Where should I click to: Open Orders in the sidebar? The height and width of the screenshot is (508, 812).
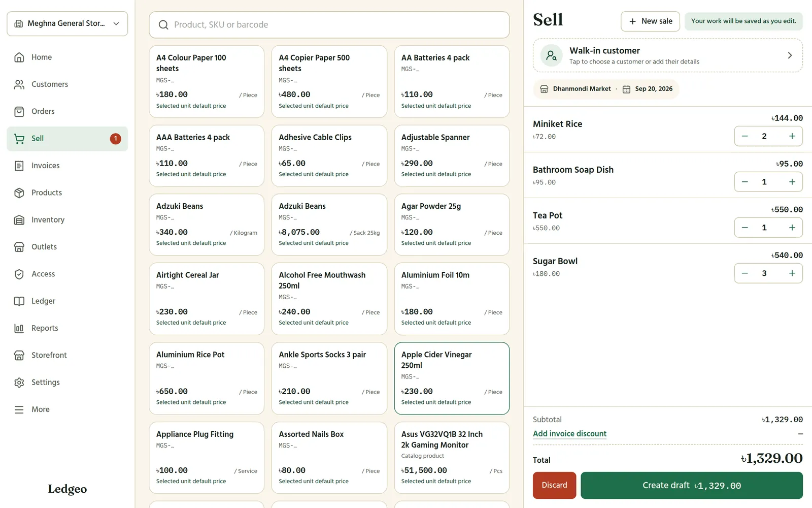coord(67,111)
